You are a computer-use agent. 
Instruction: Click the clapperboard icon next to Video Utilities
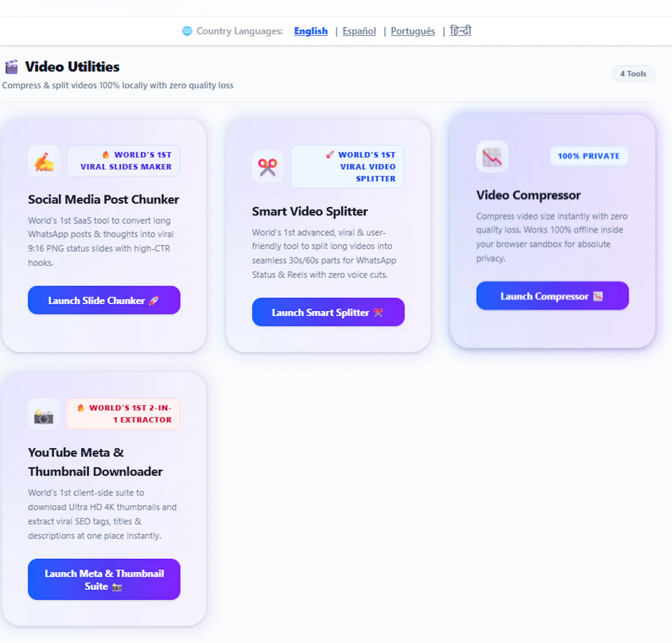coord(12,67)
